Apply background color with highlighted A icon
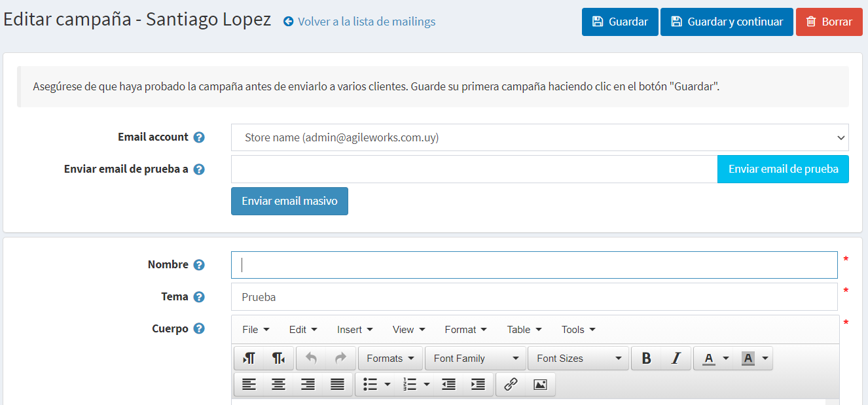 tap(748, 359)
